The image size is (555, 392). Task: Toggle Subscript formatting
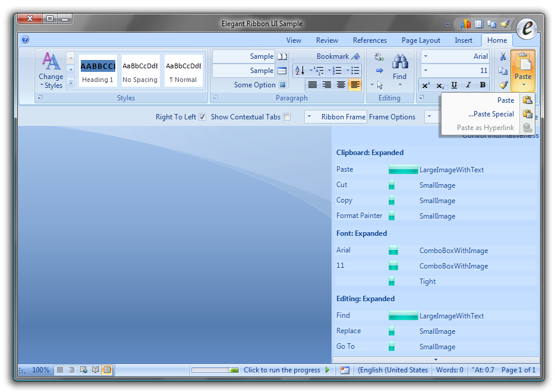coord(440,85)
